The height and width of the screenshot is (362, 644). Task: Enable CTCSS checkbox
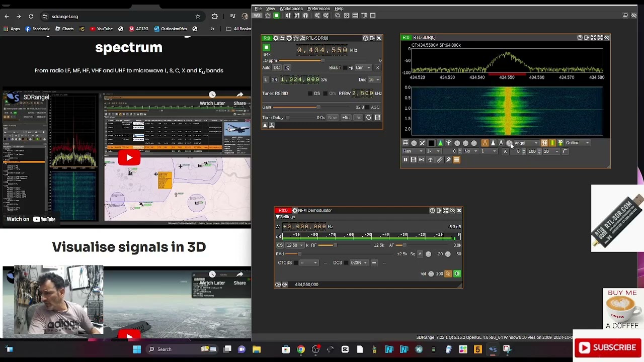pyautogui.click(x=296, y=263)
